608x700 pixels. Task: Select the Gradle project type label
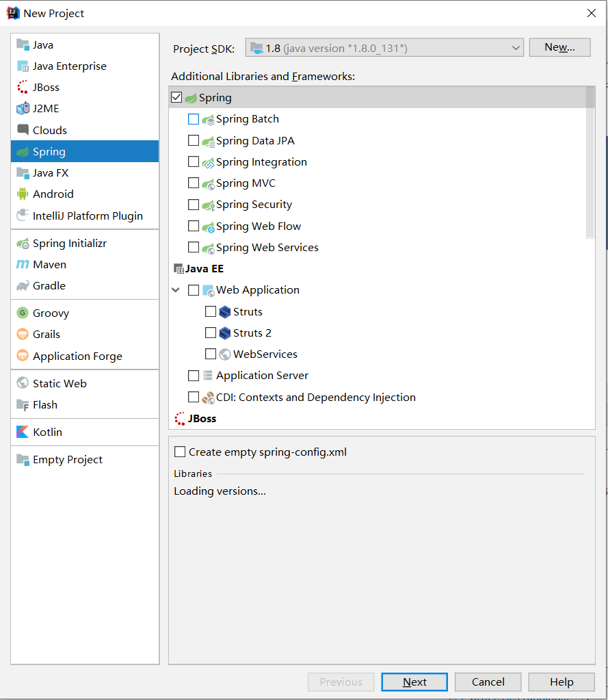pyautogui.click(x=49, y=286)
